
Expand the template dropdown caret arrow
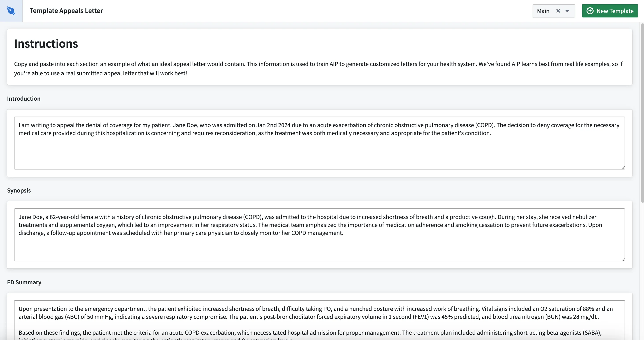(x=567, y=11)
